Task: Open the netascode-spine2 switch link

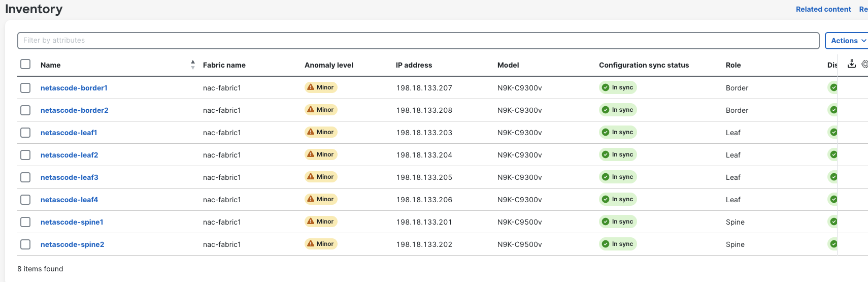Action: 73,244
